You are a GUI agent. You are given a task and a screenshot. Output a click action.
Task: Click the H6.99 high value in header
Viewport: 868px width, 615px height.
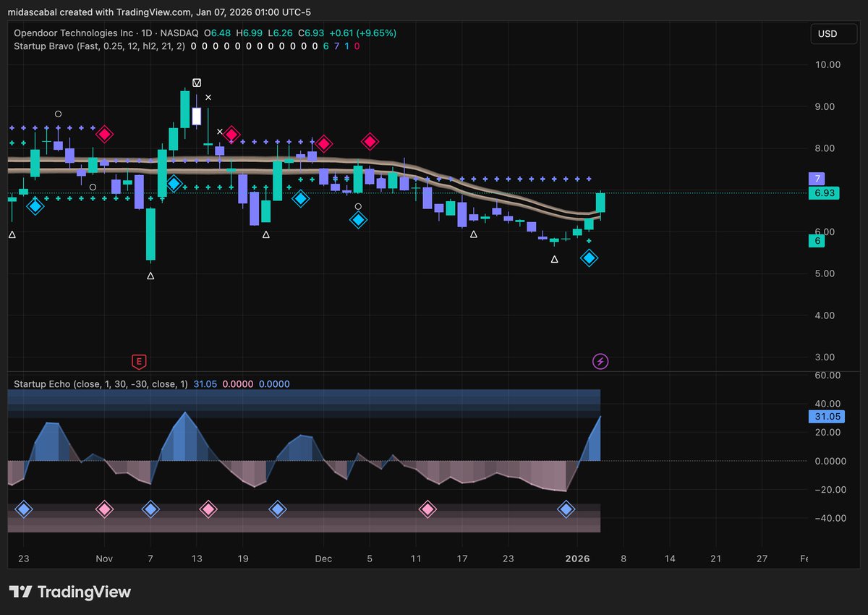[x=250, y=33]
